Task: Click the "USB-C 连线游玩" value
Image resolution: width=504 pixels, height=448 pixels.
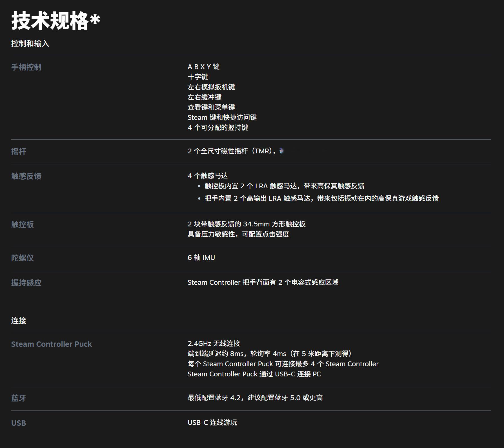Action: tap(212, 423)
